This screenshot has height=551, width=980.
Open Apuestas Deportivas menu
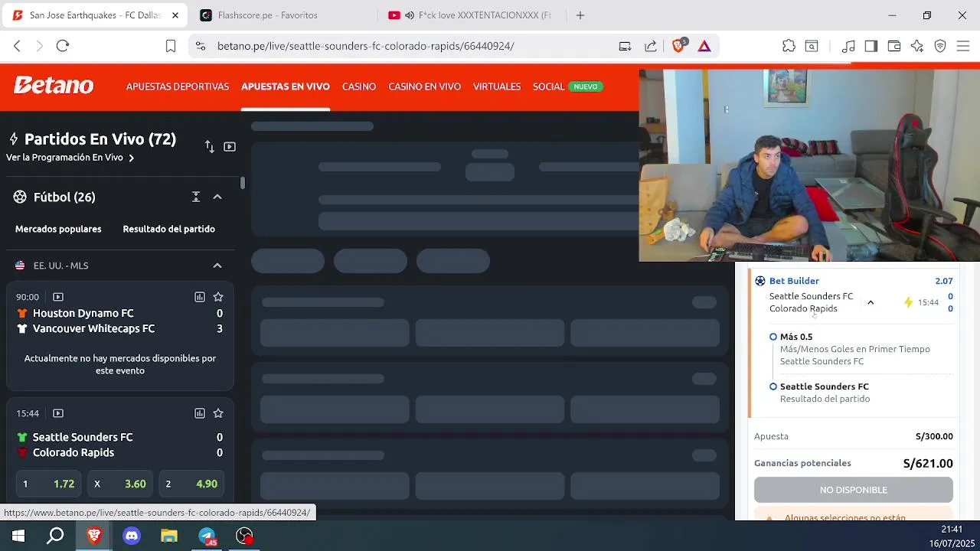point(178,86)
